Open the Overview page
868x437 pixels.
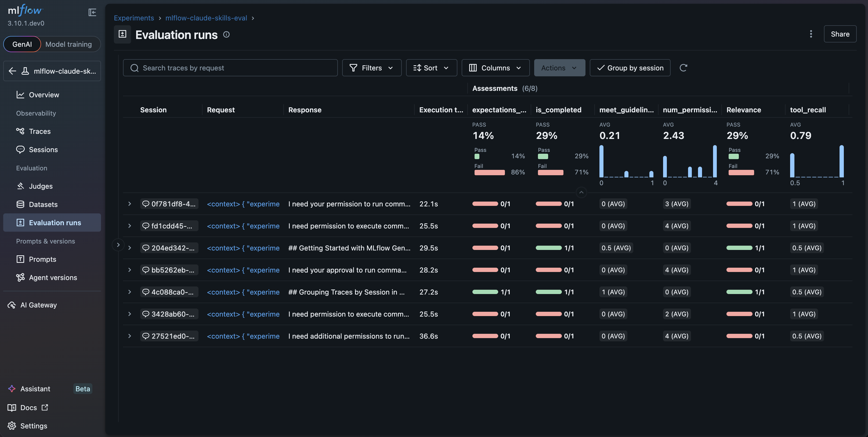(44, 95)
